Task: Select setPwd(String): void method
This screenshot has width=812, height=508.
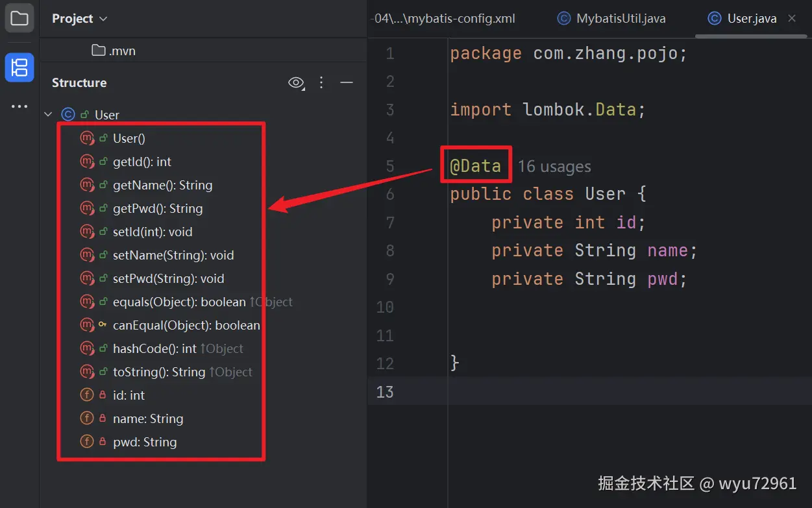Action: coord(169,278)
